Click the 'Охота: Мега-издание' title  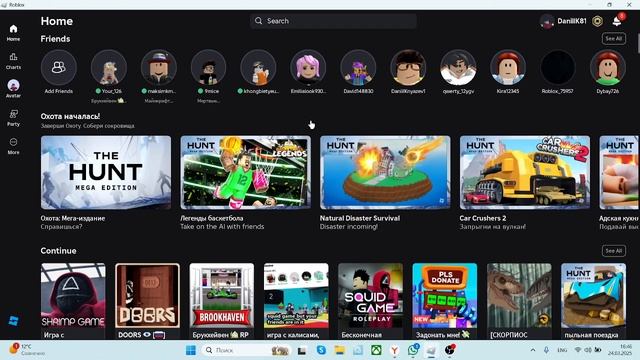pyautogui.click(x=73, y=218)
